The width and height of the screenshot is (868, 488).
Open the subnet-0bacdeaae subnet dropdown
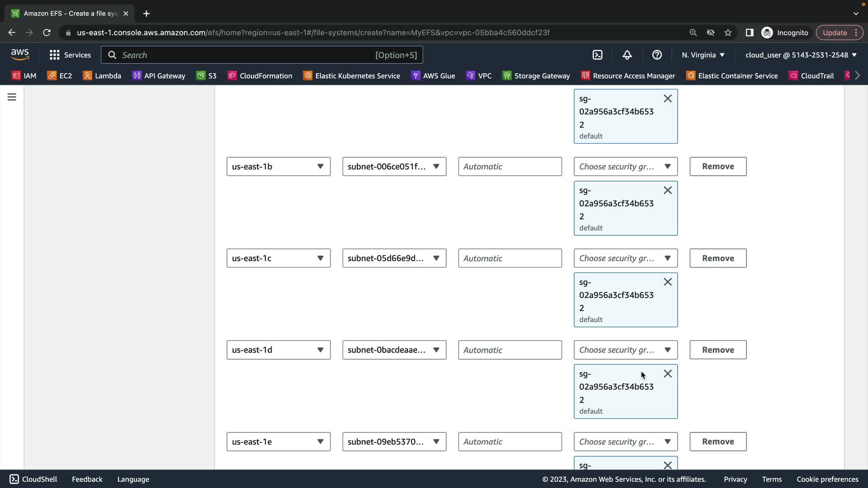coord(394,350)
